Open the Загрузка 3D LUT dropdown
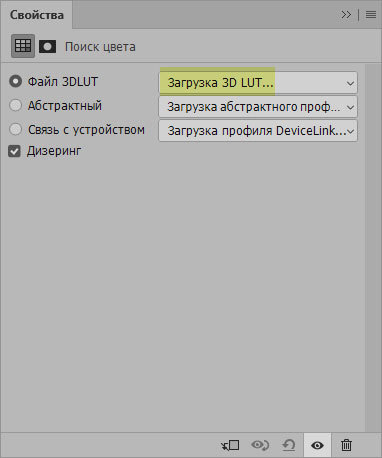The width and height of the screenshot is (382, 458). (258, 83)
